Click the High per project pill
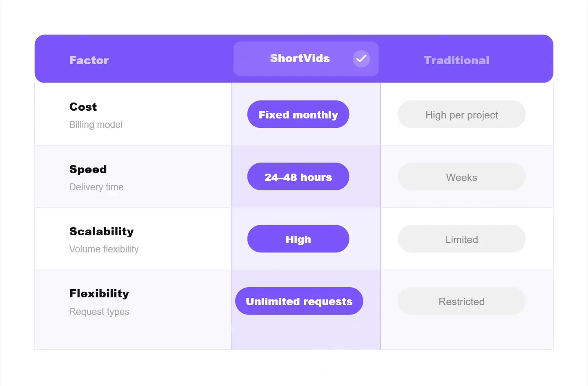Screen dimensions: 588x386 pos(461,115)
